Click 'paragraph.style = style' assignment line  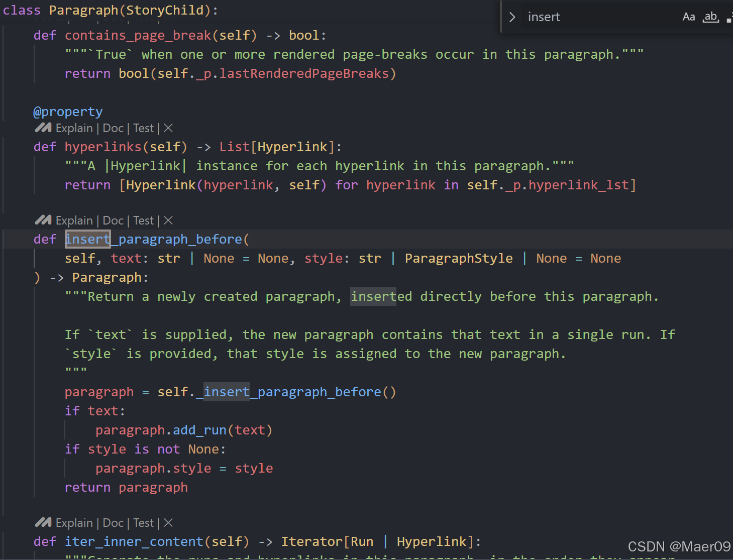point(184,469)
